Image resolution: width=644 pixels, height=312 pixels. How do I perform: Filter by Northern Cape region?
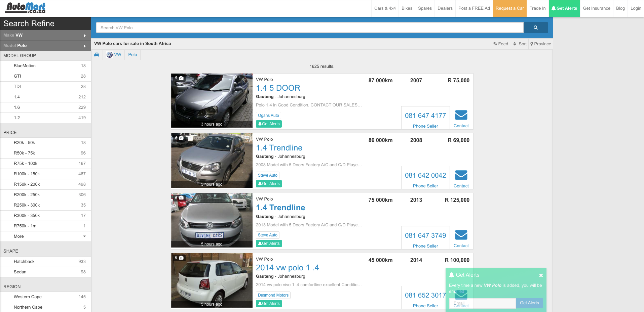[x=45, y=307]
